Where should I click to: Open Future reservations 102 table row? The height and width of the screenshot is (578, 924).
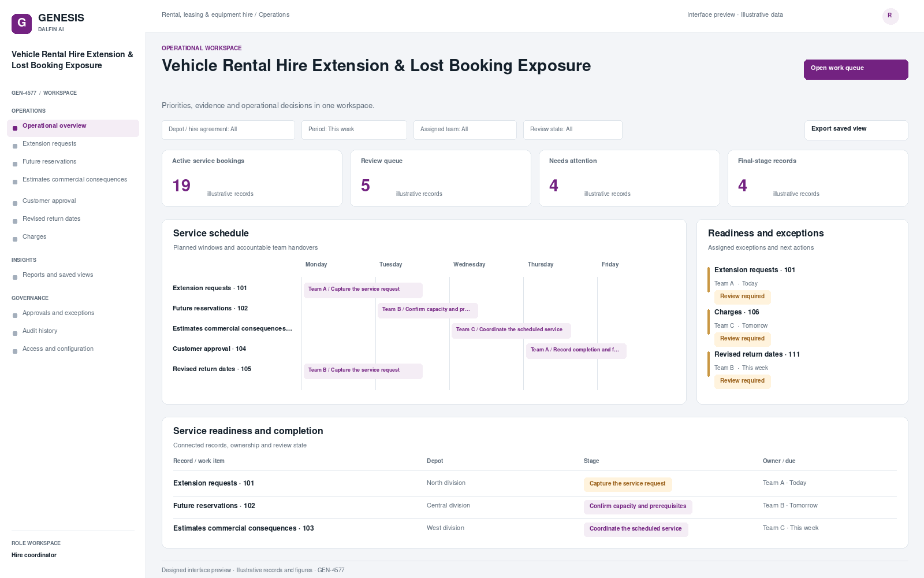[x=535, y=506]
